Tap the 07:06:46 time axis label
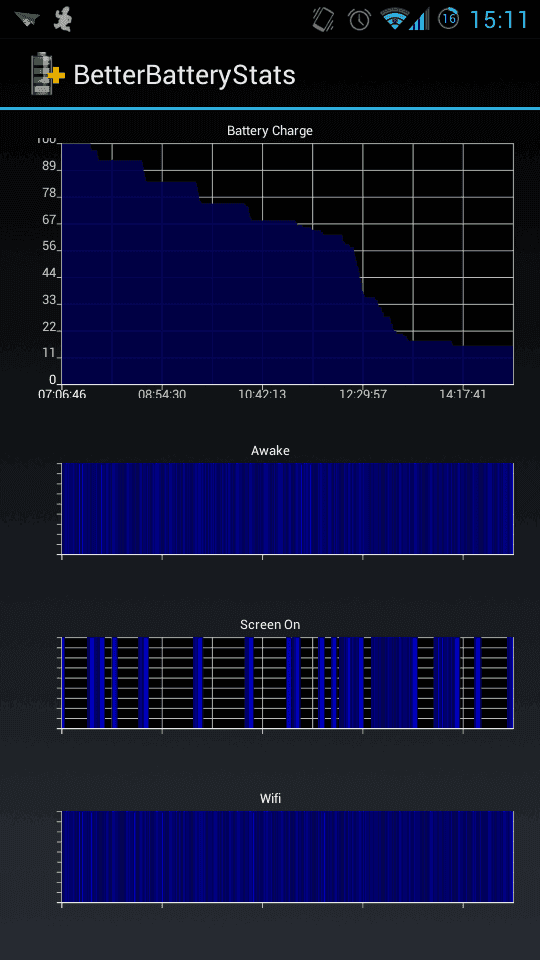This screenshot has height=960, width=540. pyautogui.click(x=62, y=394)
